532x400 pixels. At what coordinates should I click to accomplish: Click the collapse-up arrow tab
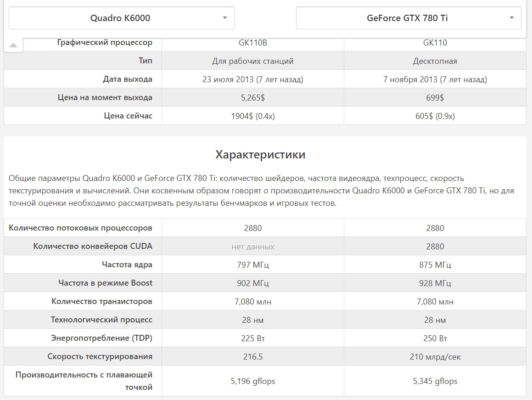pyautogui.click(x=13, y=45)
